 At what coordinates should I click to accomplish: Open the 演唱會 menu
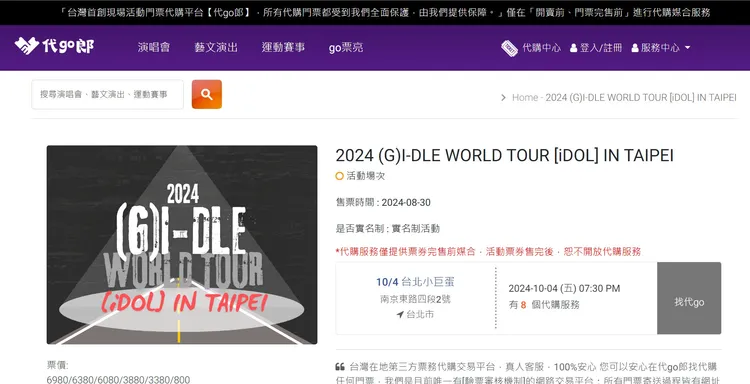click(154, 47)
